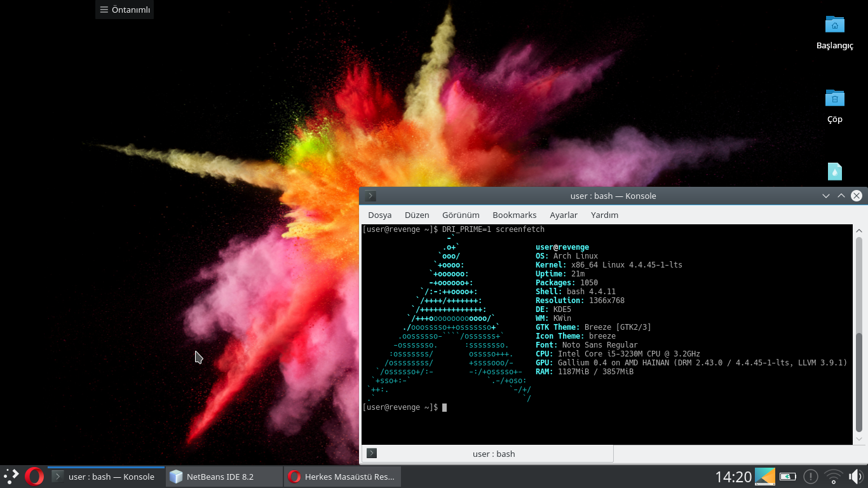
Task: Click the Show Desktop icon in the tray
Action: (x=765, y=477)
